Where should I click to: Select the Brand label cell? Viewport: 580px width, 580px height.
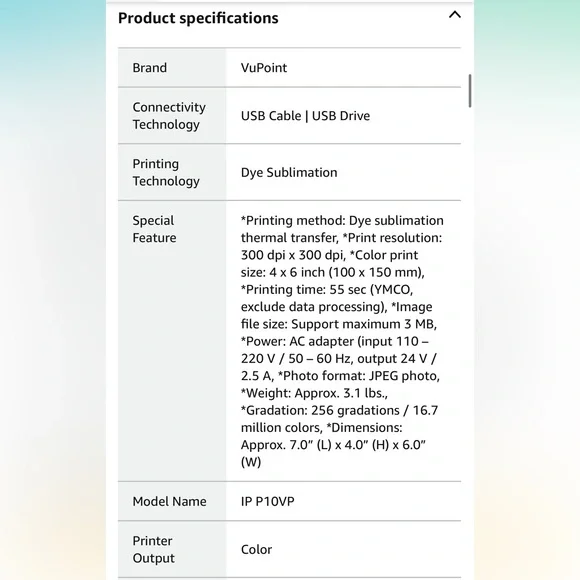pos(172,68)
